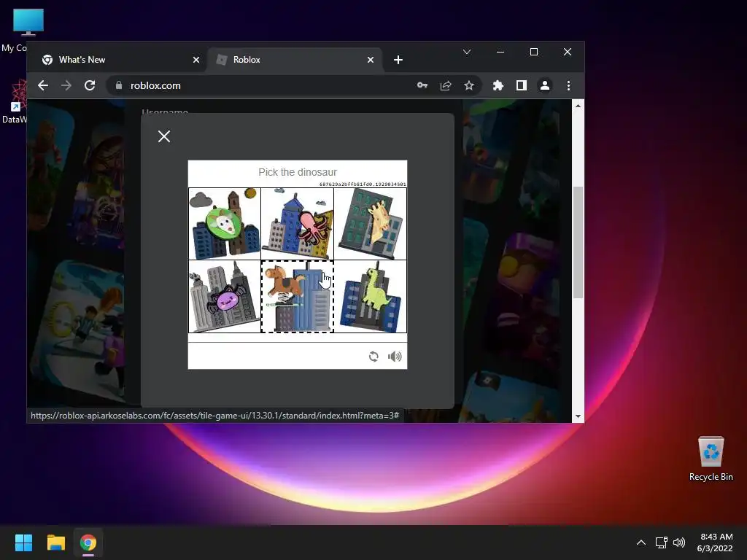Restart the captcha challenge via refresh icon

(373, 356)
